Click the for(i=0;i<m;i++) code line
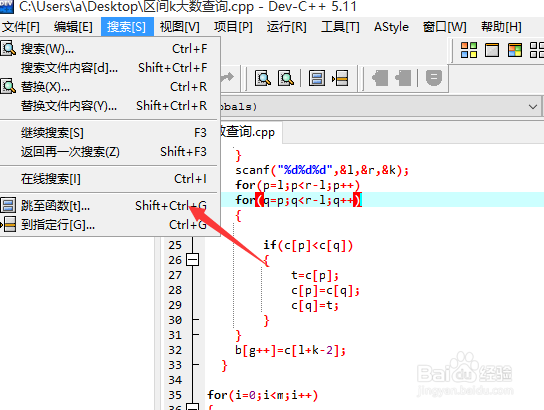The height and width of the screenshot is (410, 544). (263, 395)
